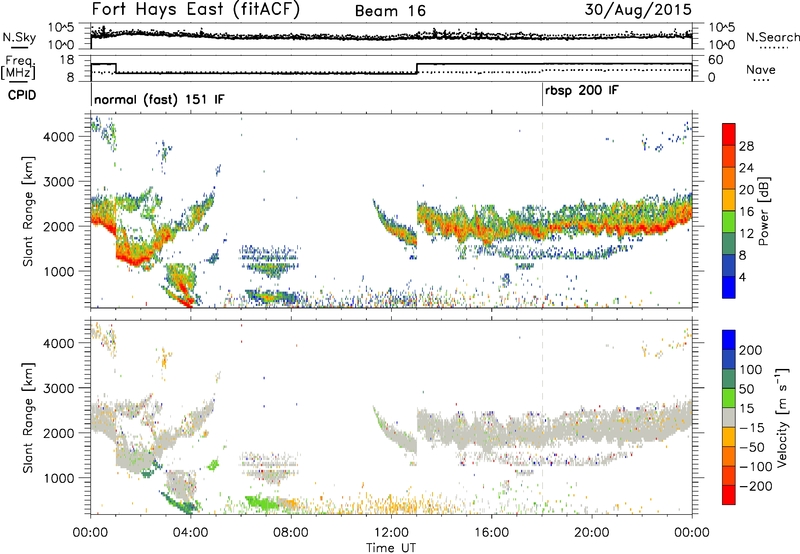The width and height of the screenshot is (800, 554).
Task: Click the '12' Power colorbar tick label
Action: tap(746, 234)
